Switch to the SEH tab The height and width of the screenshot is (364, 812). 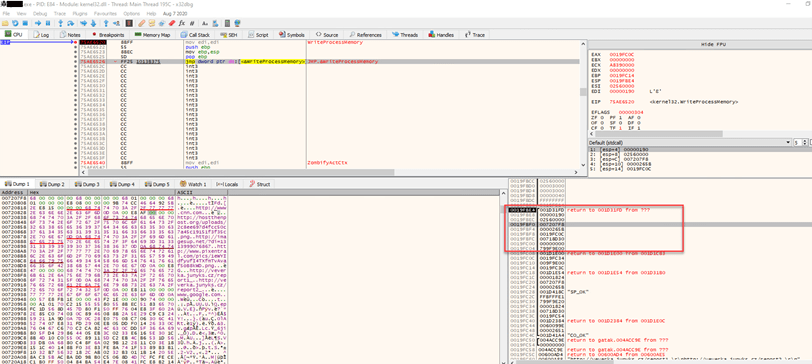[230, 35]
